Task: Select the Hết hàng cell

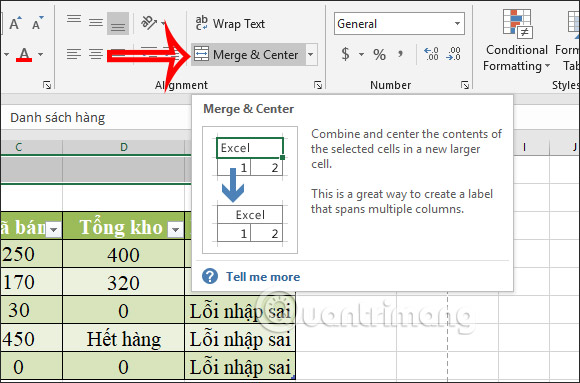Action: click(124, 339)
